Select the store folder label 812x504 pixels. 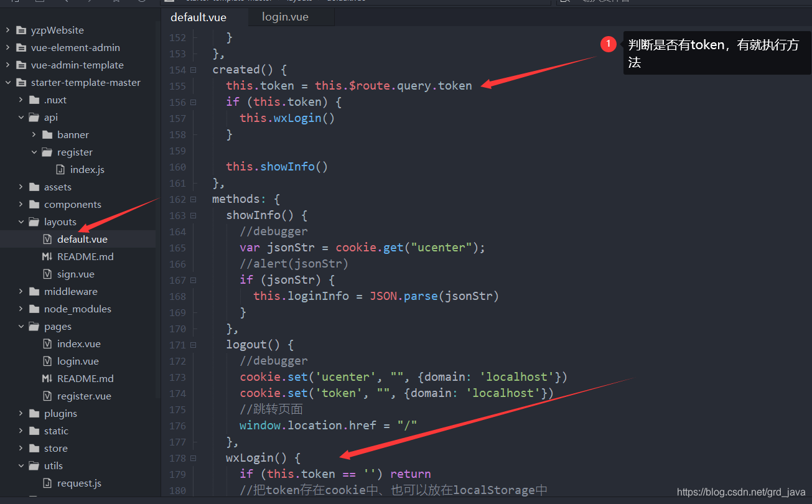56,448
